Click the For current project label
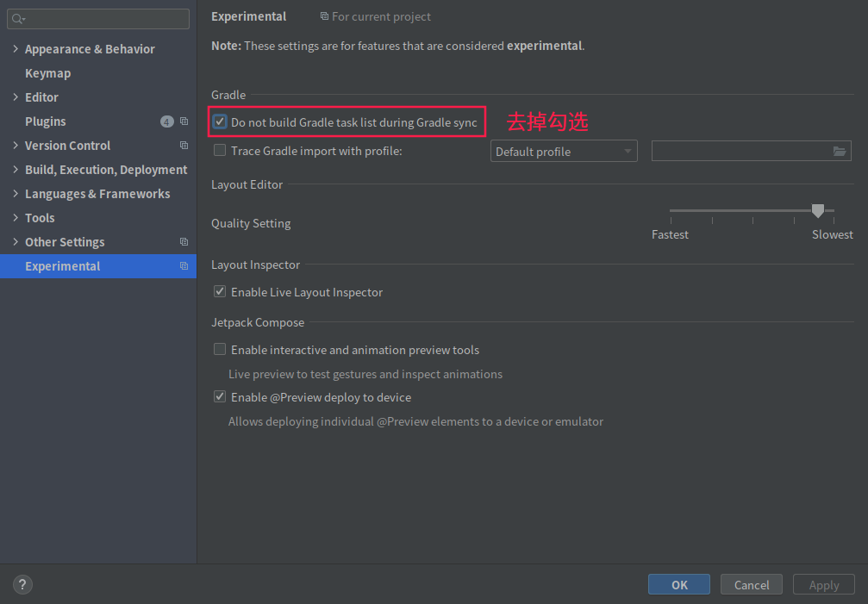 point(381,16)
